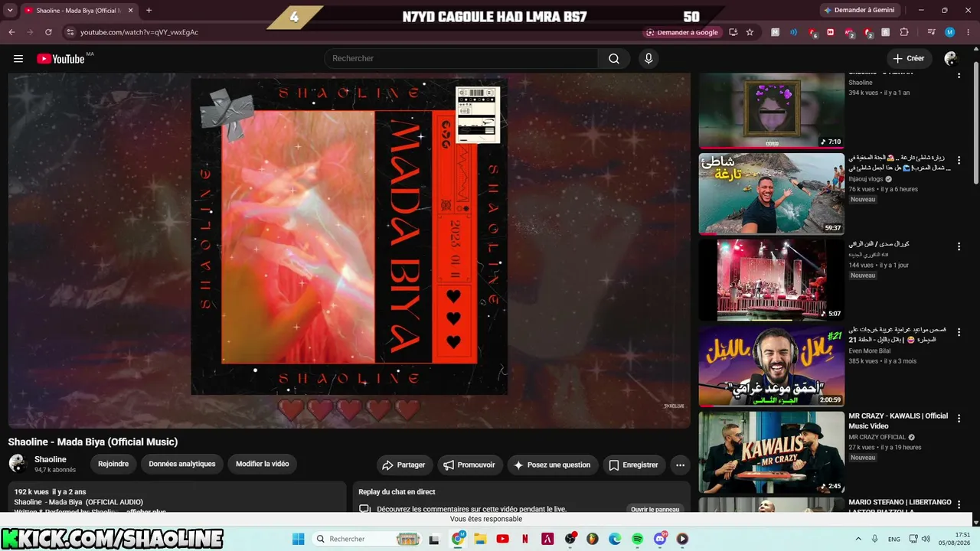Open Microsoft Edge from the taskbar
This screenshot has width=980, height=551.
(615, 539)
